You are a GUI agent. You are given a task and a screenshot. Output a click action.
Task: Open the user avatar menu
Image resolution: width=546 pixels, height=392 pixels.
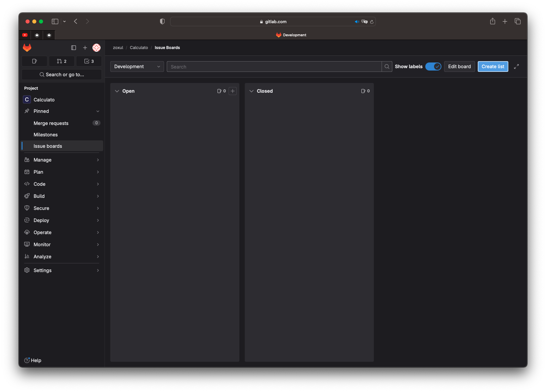(96, 48)
